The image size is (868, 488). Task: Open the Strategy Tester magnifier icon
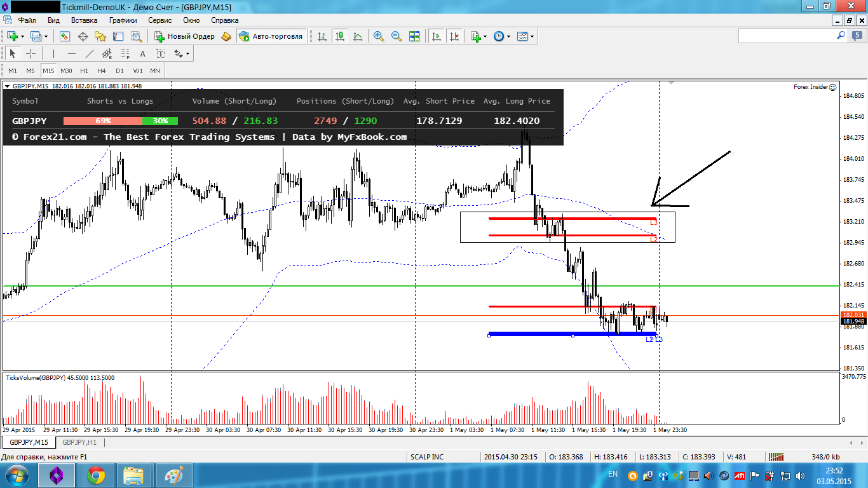coord(136,36)
